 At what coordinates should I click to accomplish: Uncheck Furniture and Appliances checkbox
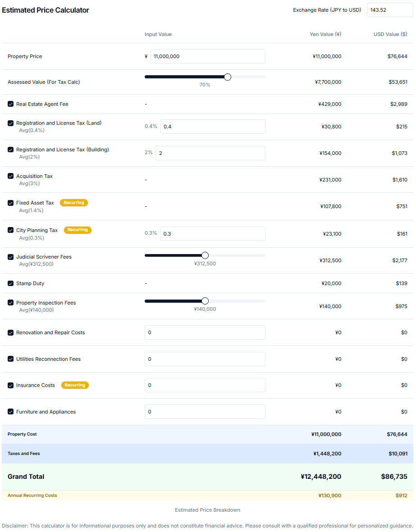10,412
